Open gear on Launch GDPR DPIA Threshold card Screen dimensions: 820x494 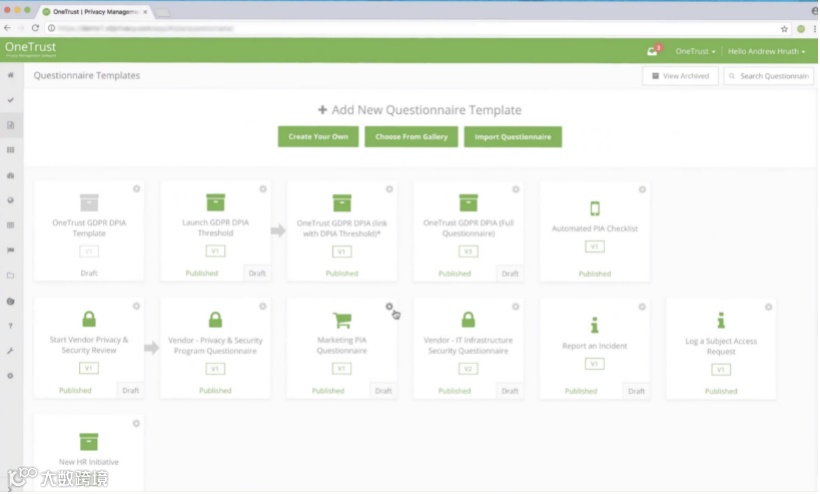tap(263, 189)
